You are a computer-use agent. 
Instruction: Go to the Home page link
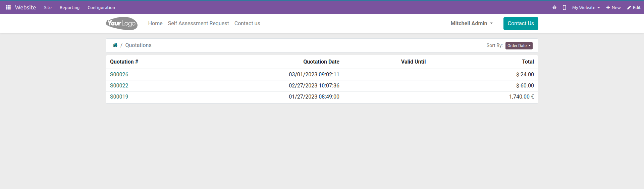coord(155,24)
